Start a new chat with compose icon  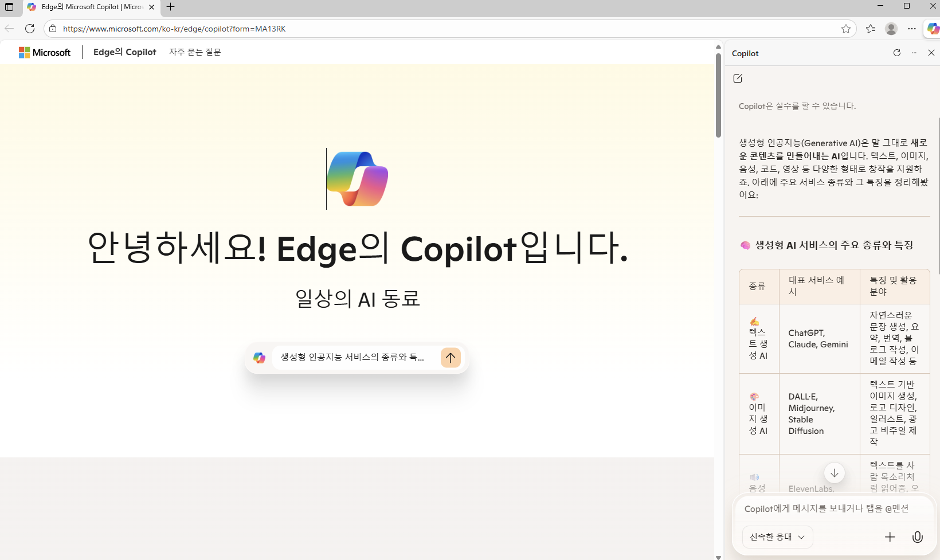point(738,79)
